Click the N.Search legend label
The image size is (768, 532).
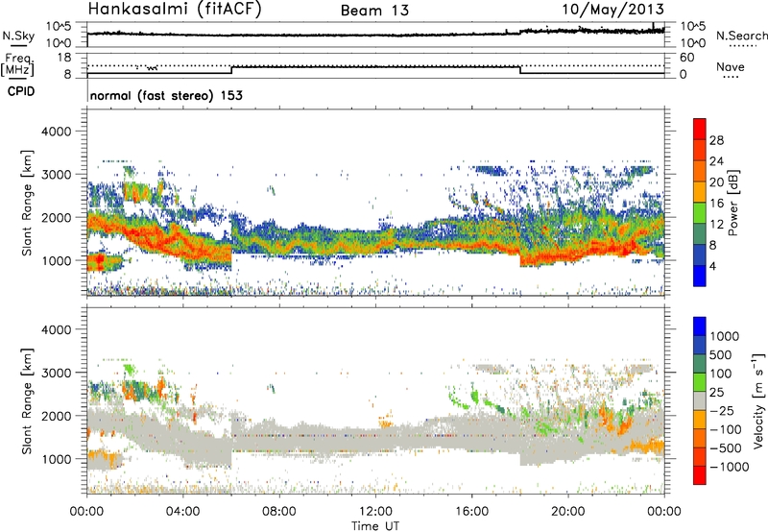[x=741, y=36]
